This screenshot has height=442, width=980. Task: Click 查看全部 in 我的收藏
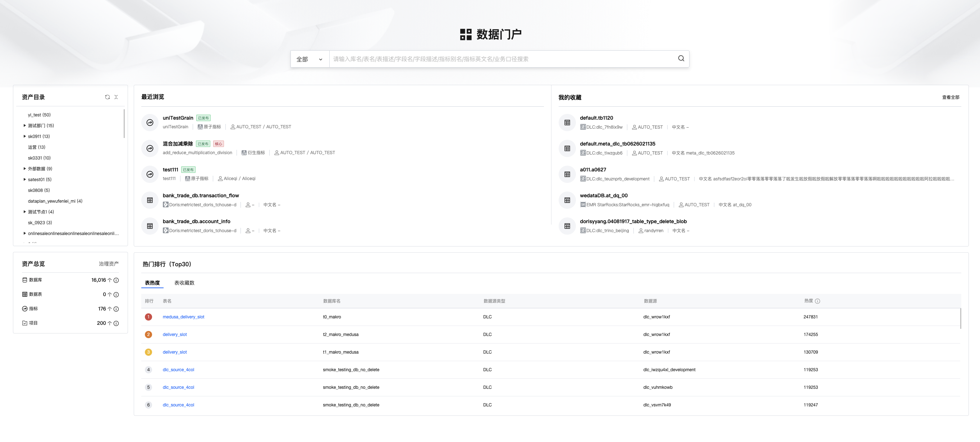950,97
